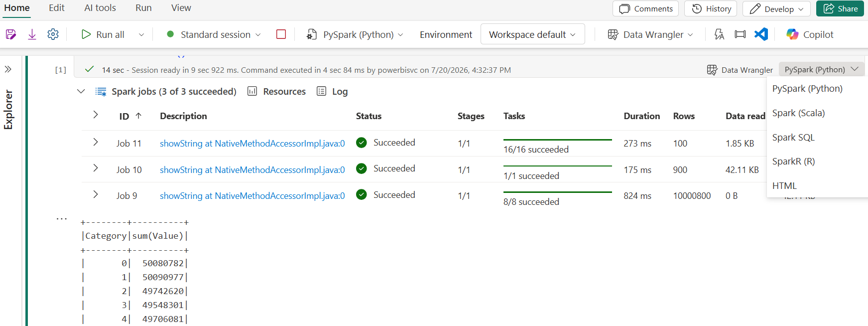
Task: Open Job 11 showString description link
Action: click(252, 144)
